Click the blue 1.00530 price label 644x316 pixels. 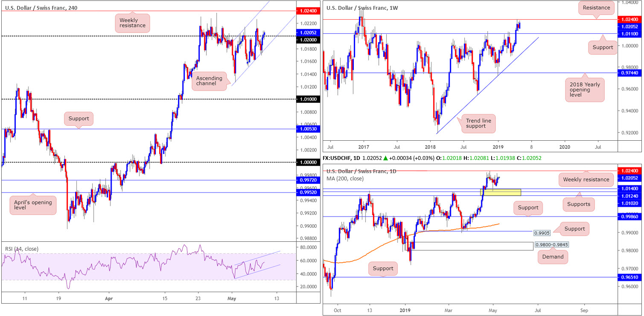[x=307, y=129]
